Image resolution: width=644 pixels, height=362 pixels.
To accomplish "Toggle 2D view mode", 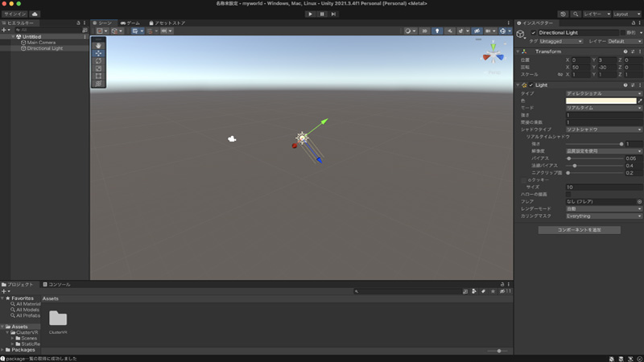I will point(424,31).
